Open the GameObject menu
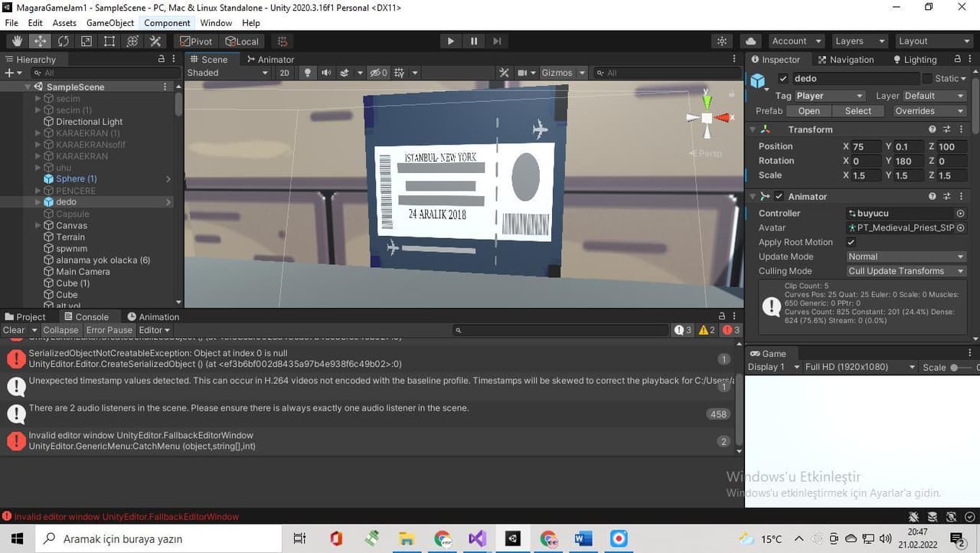Image resolution: width=980 pixels, height=553 pixels. 110,23
